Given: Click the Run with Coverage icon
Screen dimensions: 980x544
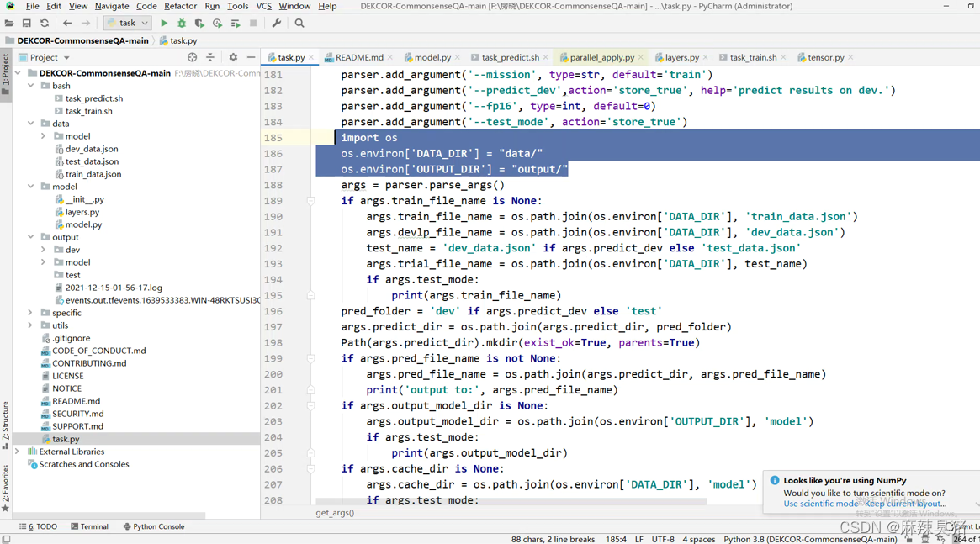Looking at the screenshot, I should click(199, 23).
